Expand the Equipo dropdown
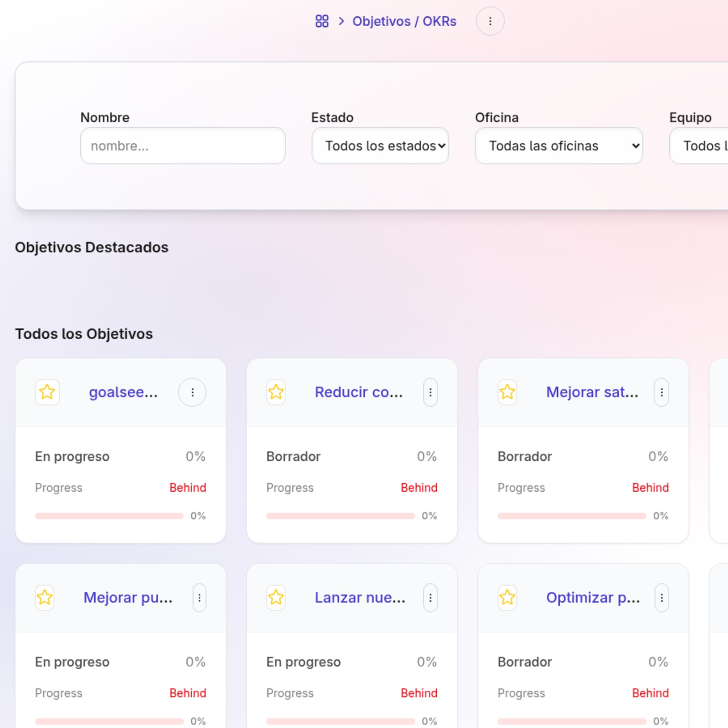This screenshot has height=728, width=728. click(698, 145)
